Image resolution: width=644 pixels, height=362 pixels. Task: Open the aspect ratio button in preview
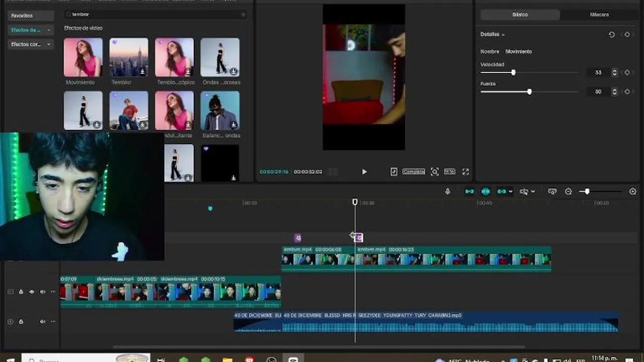[x=450, y=172]
